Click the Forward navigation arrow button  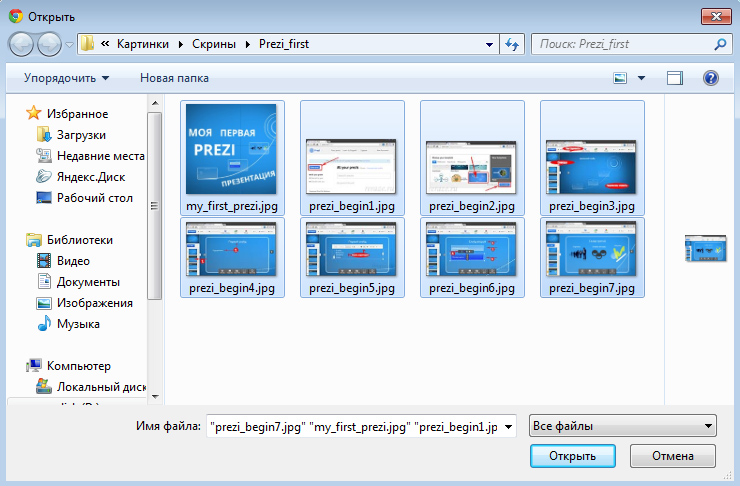tap(49, 44)
